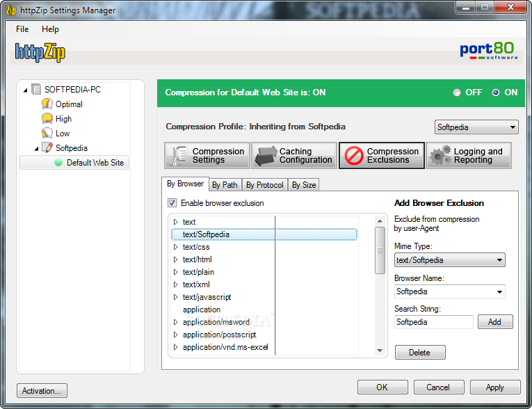The width and height of the screenshot is (532, 409).
Task: Click the OK button
Action: tap(382, 387)
